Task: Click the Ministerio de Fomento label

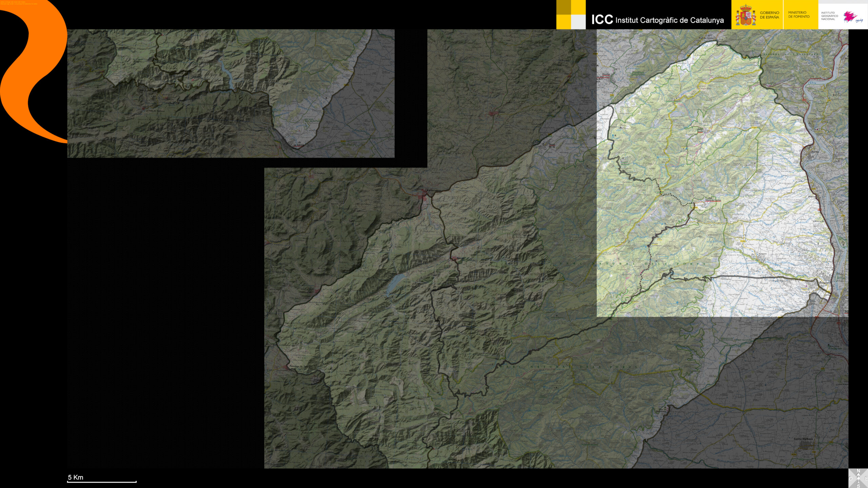Action: [x=798, y=14]
